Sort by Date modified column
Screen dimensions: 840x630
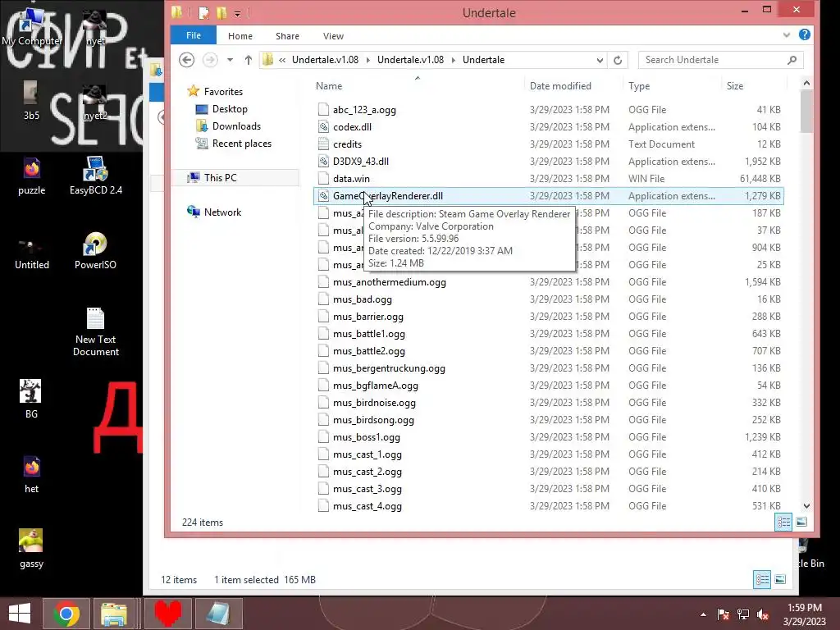(560, 85)
